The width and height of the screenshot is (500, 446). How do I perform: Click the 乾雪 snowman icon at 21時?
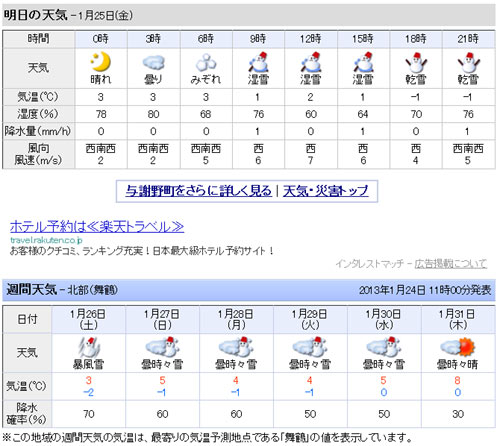click(468, 62)
